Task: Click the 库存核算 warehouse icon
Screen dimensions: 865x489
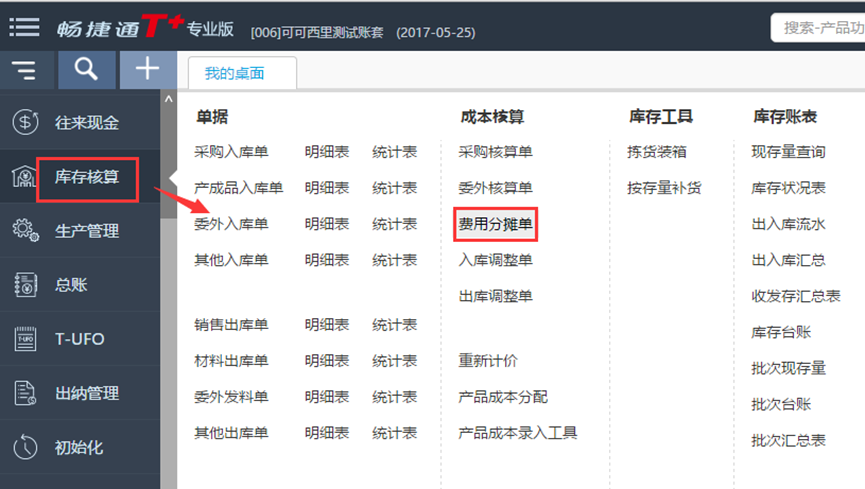Action: coord(24,177)
